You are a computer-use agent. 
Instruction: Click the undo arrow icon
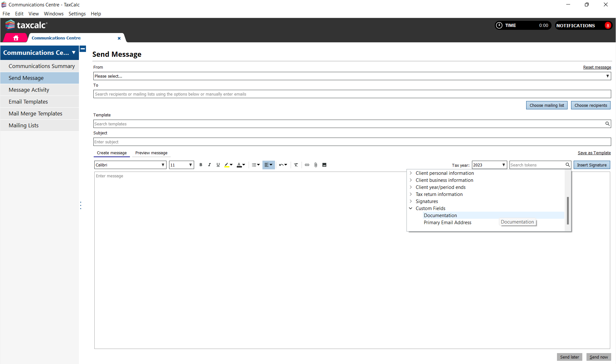(x=281, y=165)
